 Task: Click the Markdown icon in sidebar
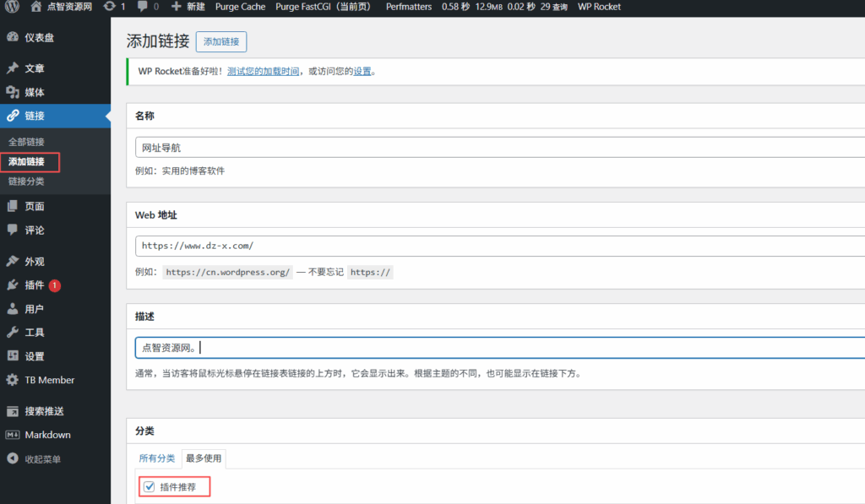click(x=12, y=435)
